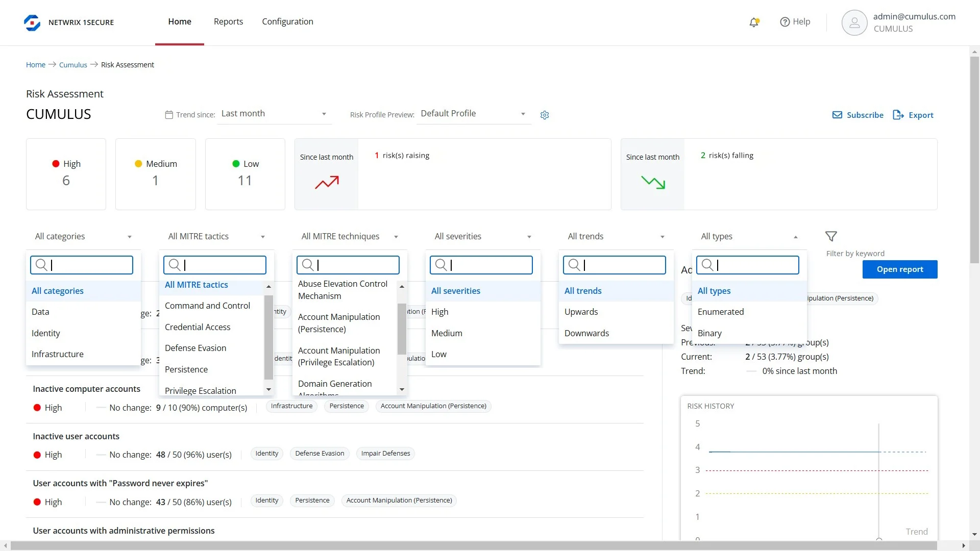
Task: Select Identity category option
Action: 83,333
